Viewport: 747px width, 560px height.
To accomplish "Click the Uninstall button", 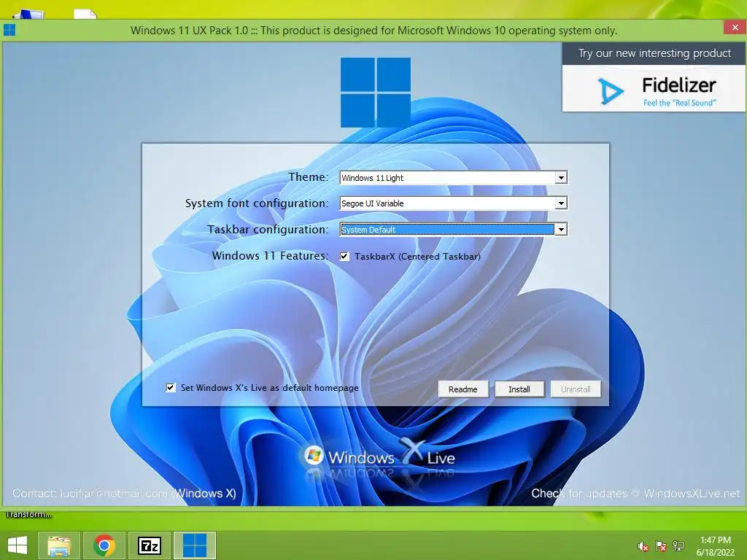I will click(576, 389).
